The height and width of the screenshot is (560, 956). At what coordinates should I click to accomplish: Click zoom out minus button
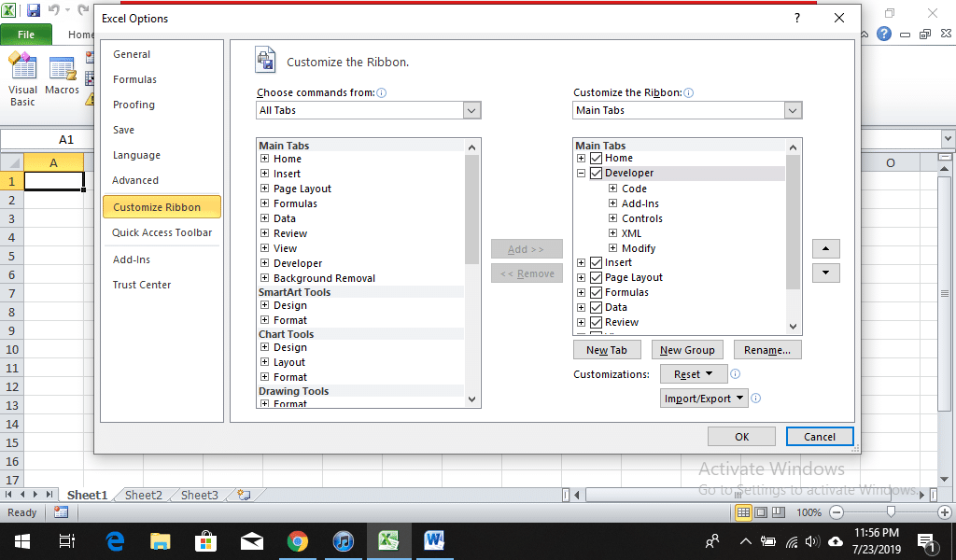[837, 512]
